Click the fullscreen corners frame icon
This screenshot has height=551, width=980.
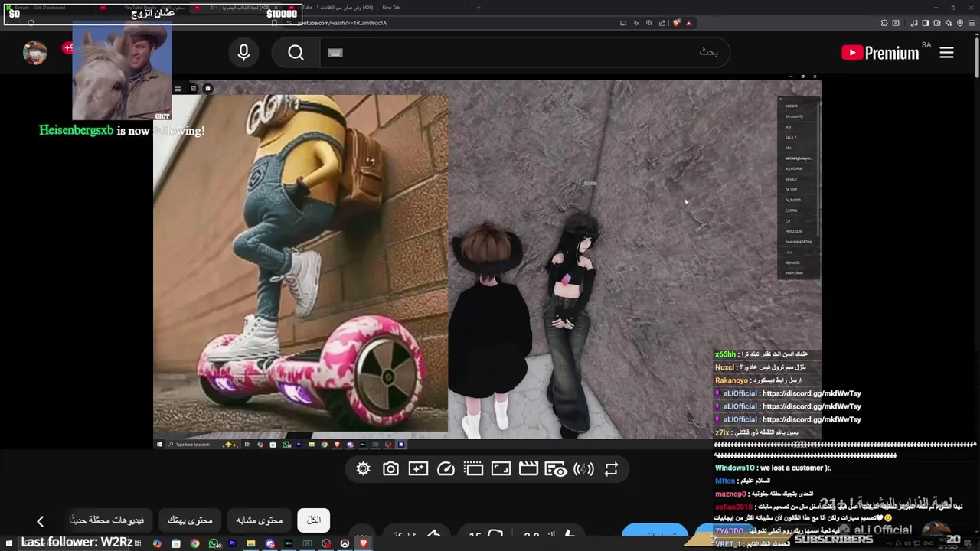501,469
